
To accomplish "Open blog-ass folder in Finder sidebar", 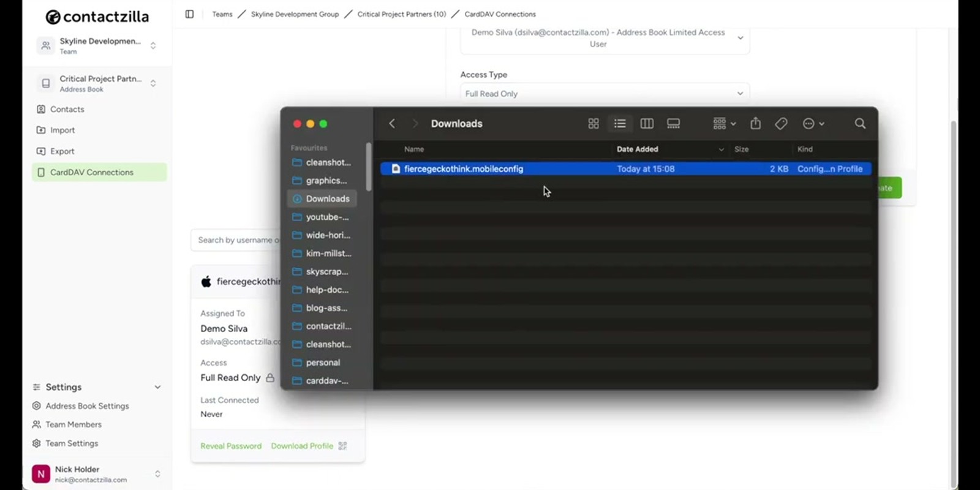I will 322,308.
